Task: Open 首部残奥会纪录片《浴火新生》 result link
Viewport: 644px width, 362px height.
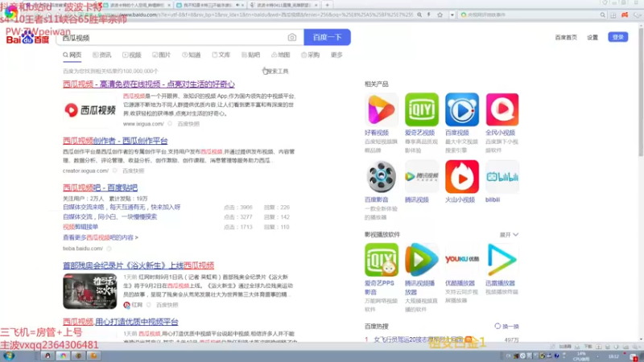Action: pos(138,265)
